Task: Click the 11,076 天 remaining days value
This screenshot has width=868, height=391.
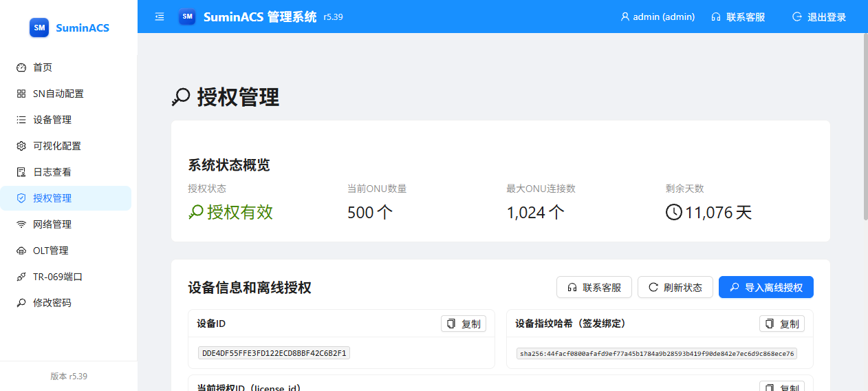Action: pos(719,213)
